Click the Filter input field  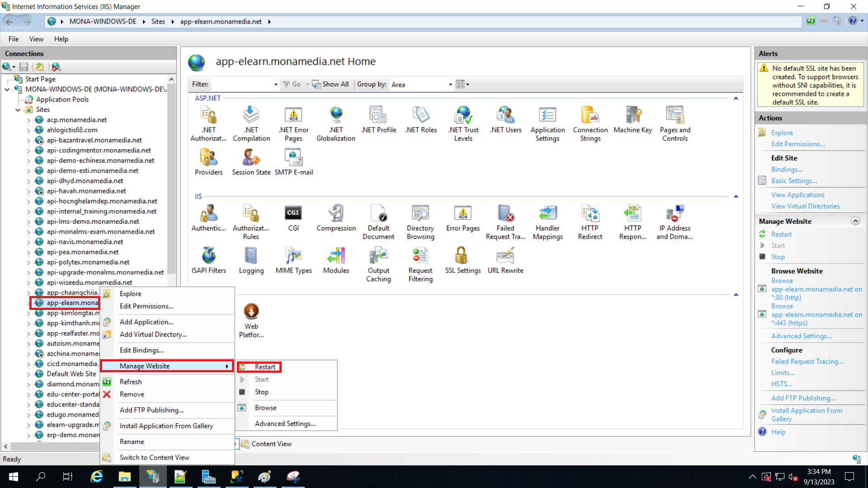coord(242,84)
